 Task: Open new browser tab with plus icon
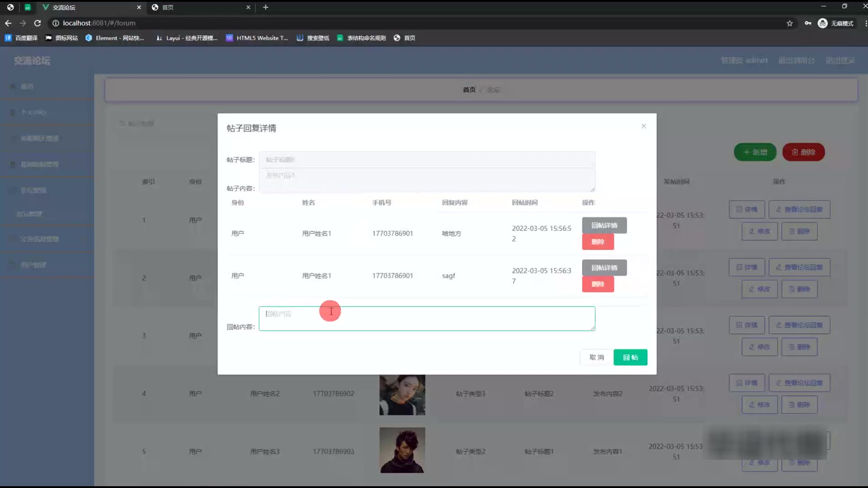coord(265,7)
